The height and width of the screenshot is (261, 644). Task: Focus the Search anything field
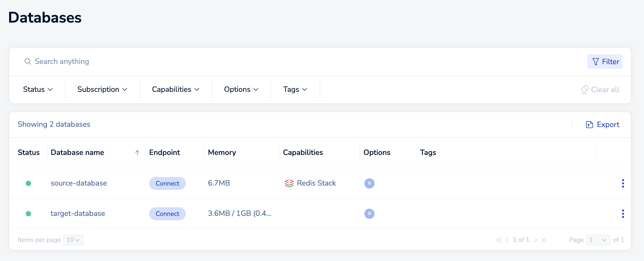point(161,61)
